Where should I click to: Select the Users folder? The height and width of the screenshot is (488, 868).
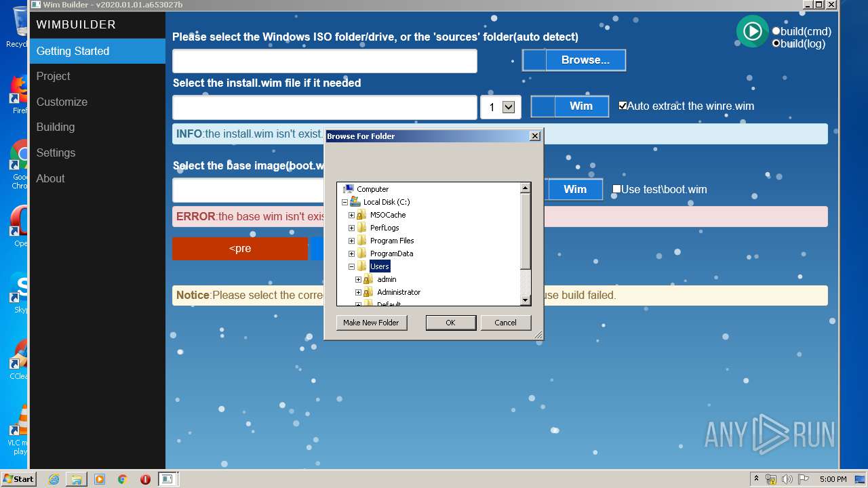click(380, 266)
